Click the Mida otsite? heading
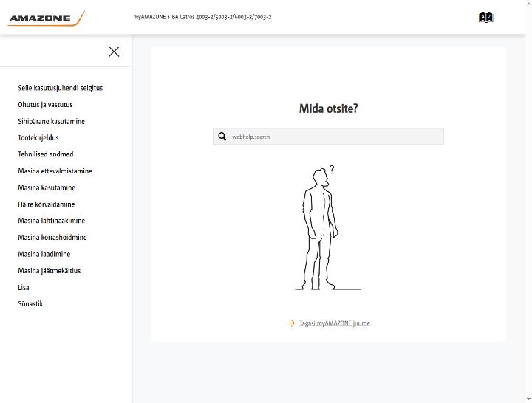Image resolution: width=532 pixels, height=403 pixels. [328, 108]
